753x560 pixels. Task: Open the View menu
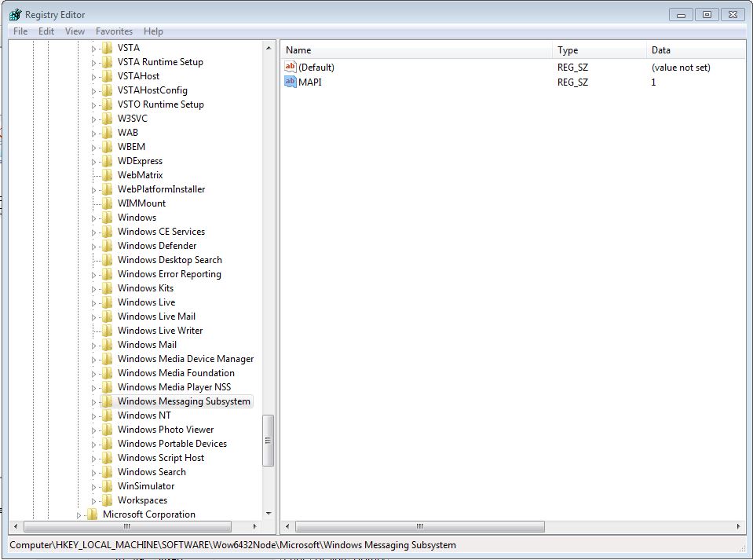75,31
